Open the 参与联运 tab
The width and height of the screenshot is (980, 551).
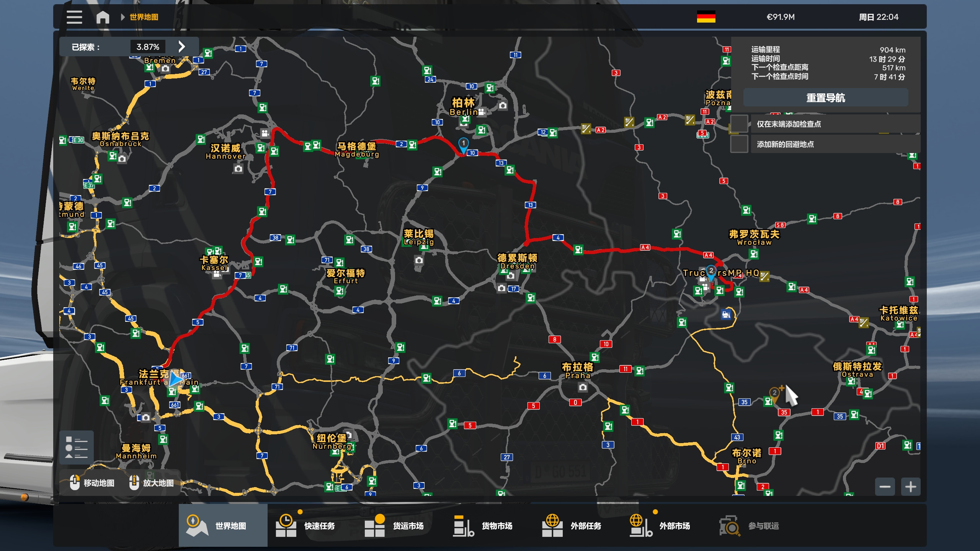tap(756, 525)
